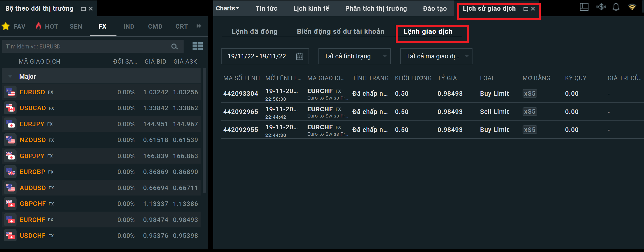
Task: Open the Charts dropdown menu
Action: pyautogui.click(x=228, y=8)
